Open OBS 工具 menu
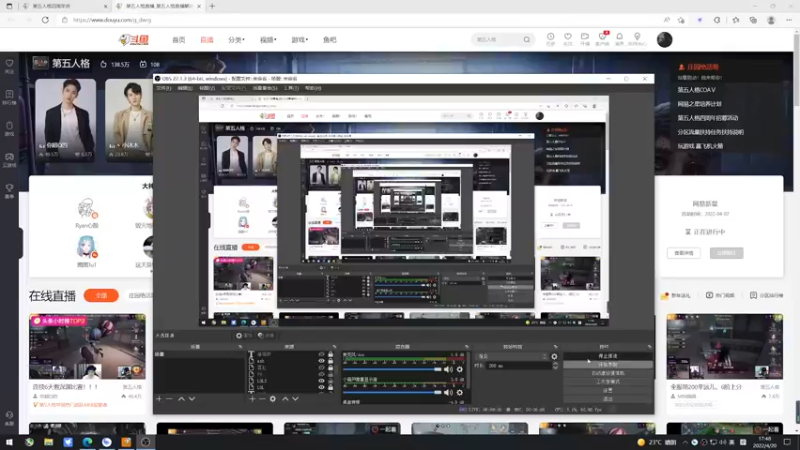This screenshot has width=800, height=450. 291,88
